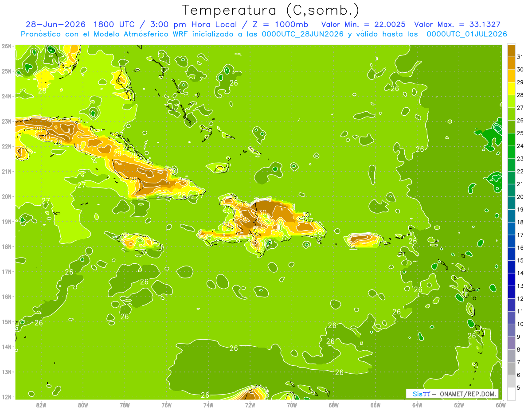Click legend scale value 11
The height and width of the screenshot is (411, 532).
(520, 311)
